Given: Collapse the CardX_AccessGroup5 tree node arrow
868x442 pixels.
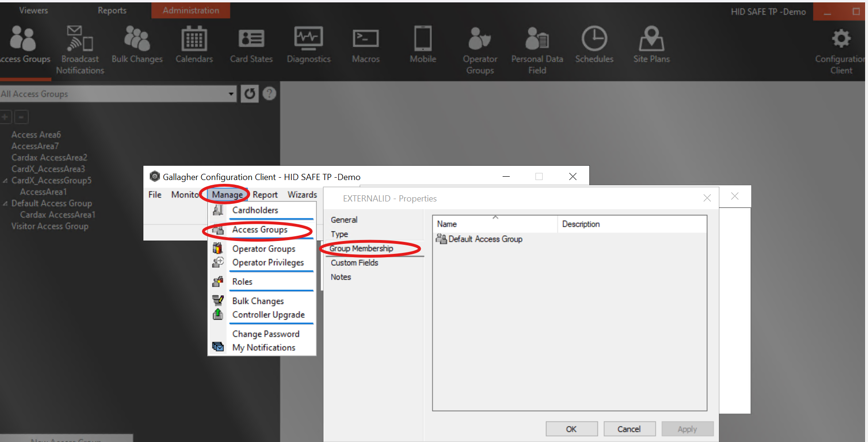Looking at the screenshot, I should [5, 181].
